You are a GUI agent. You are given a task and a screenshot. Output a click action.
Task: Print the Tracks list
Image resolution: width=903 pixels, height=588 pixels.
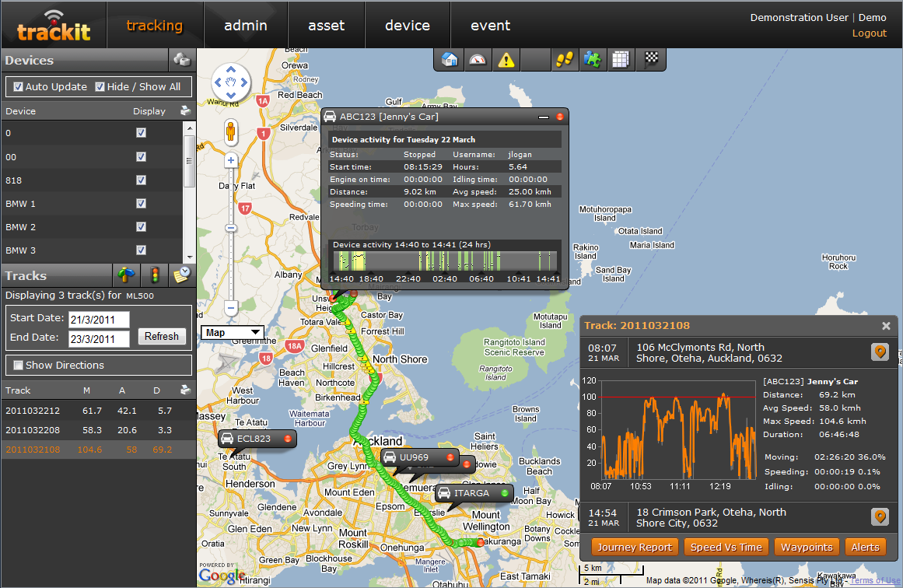pos(185,390)
